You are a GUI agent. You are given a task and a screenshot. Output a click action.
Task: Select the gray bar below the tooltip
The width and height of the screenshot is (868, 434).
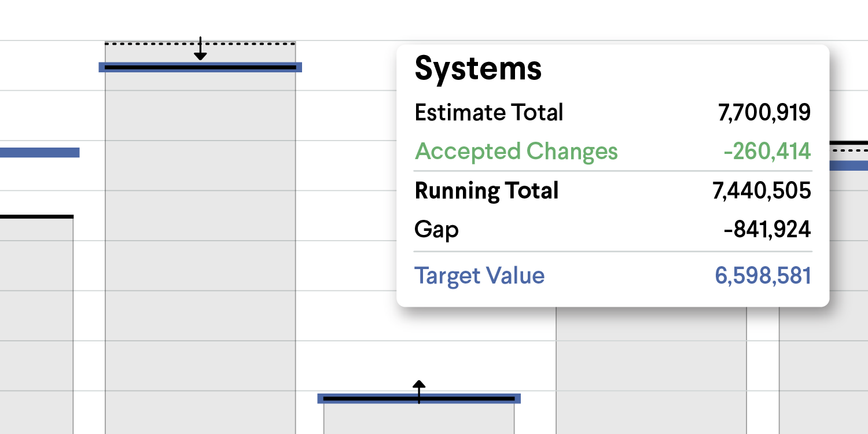pos(651,370)
